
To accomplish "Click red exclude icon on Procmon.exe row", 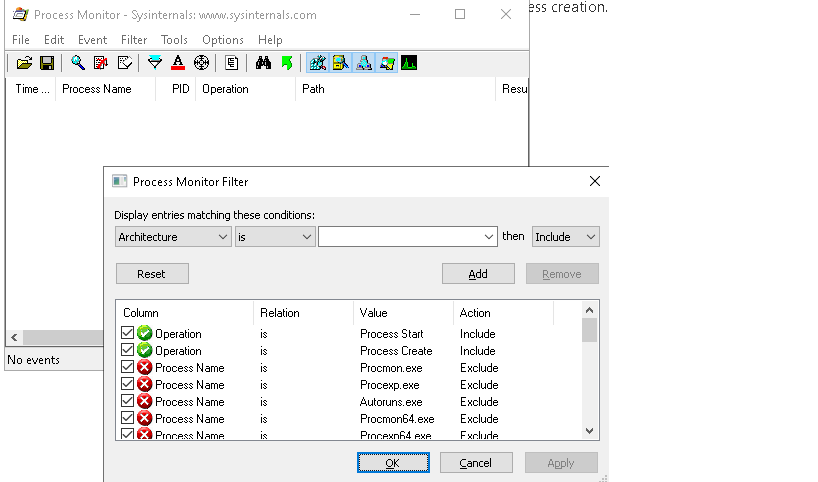I will click(145, 367).
